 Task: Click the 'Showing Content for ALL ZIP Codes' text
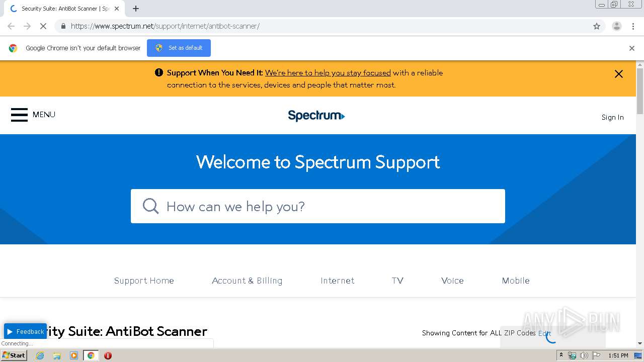click(478, 333)
